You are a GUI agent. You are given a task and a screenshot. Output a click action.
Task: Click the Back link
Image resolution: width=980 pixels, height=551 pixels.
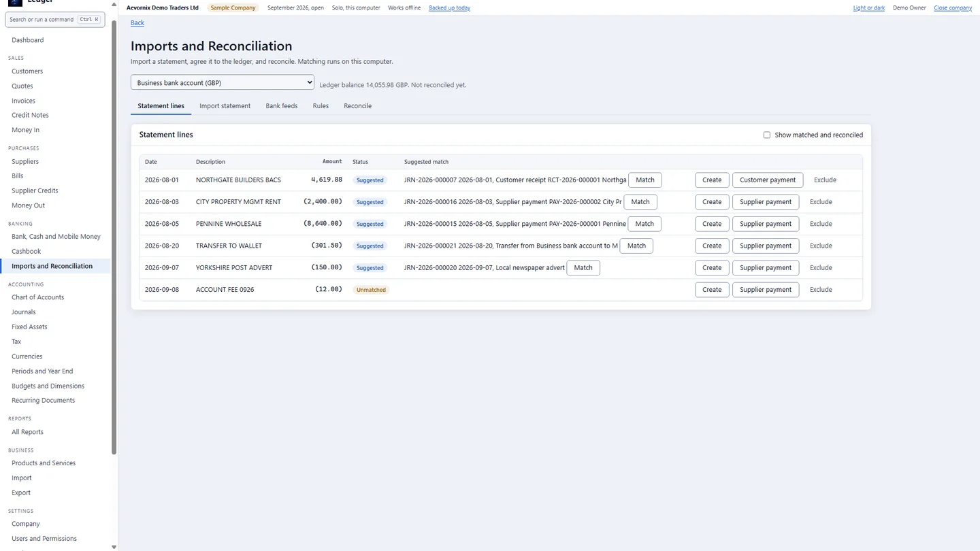[137, 22]
